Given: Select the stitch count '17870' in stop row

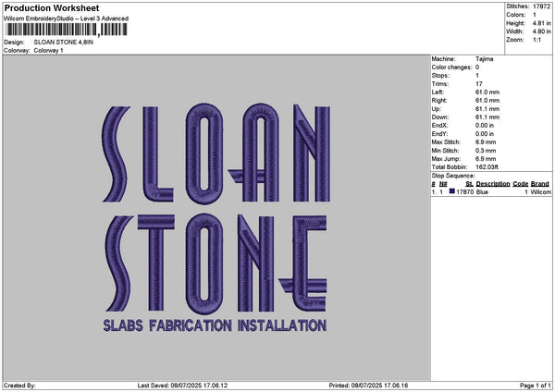Looking at the screenshot, I should tap(464, 191).
